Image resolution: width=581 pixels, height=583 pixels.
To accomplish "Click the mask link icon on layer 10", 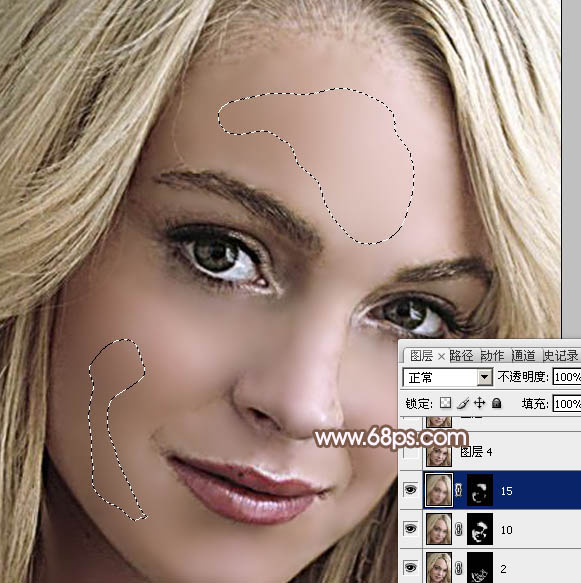I will (459, 529).
